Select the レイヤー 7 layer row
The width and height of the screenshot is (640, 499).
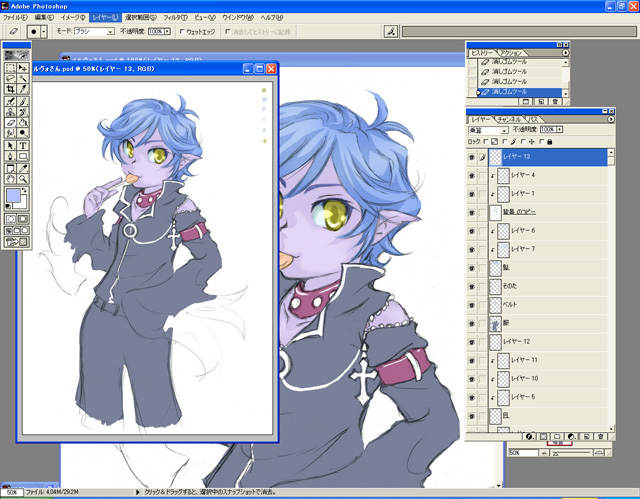click(x=548, y=249)
